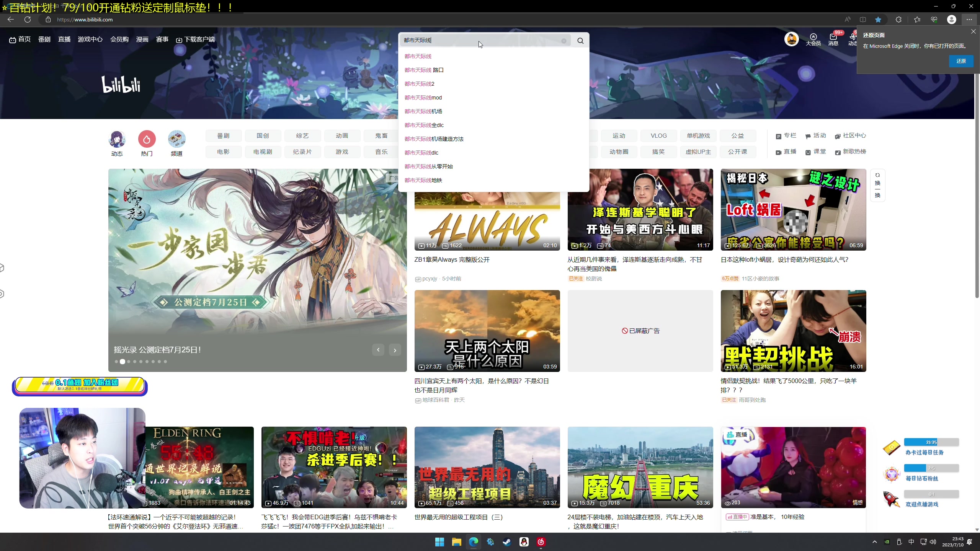980x551 pixels.
Task: Show hidden tray icons chevron
Action: pos(874,542)
